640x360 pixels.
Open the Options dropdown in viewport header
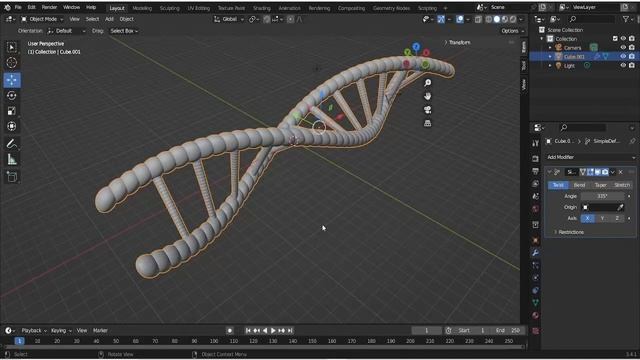point(512,31)
